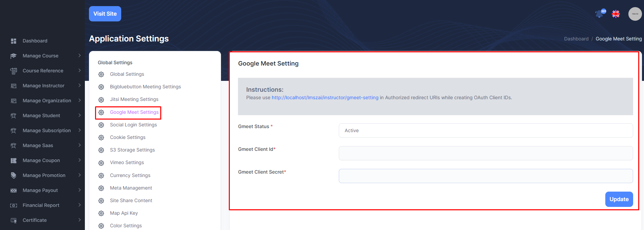Click the Manage Promotion tag icon
The width and height of the screenshot is (644, 230).
coord(14,175)
